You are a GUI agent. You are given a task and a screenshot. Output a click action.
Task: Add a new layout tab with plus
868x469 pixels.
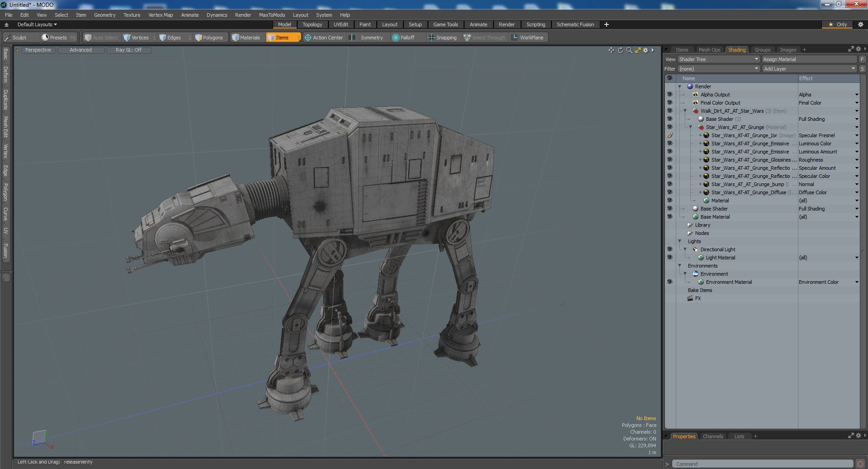click(606, 24)
